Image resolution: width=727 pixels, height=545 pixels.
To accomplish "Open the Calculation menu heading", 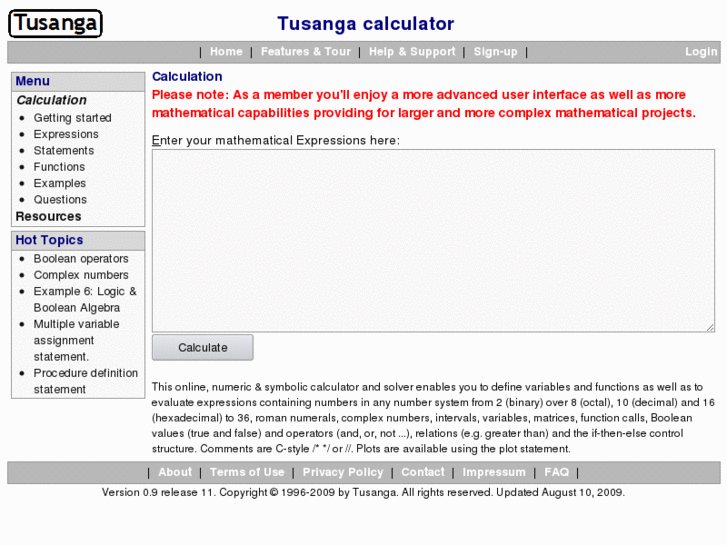I will [x=51, y=100].
